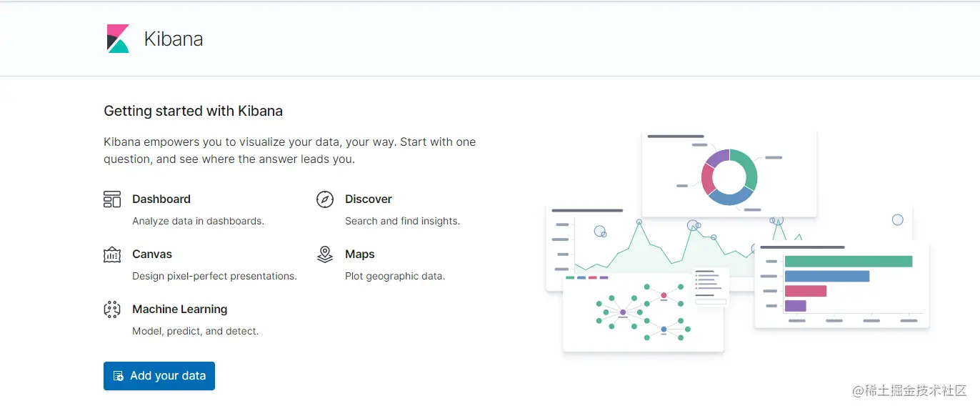Click the horizontal bar chart illustration
The image size is (980, 411).
coord(842,284)
